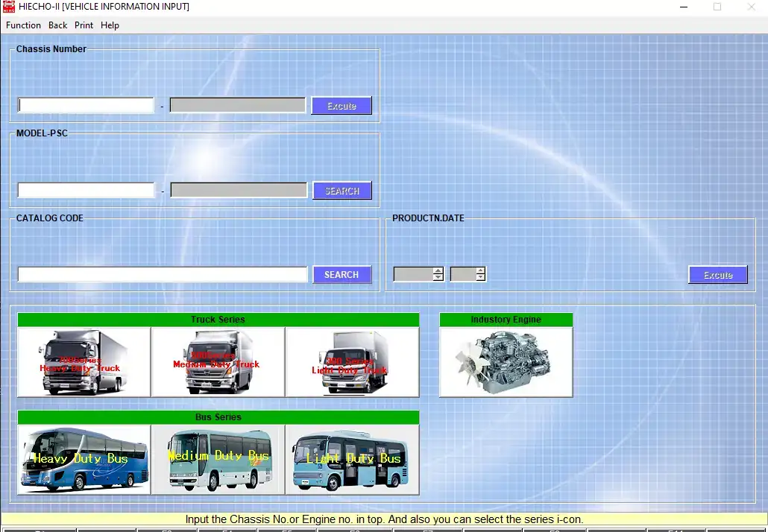Click the Truck Series green header

[218, 320]
